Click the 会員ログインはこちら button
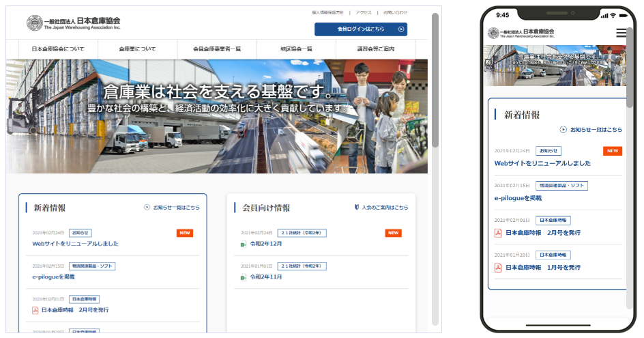Image resolution: width=644 pixels, height=338 pixels. point(361,29)
